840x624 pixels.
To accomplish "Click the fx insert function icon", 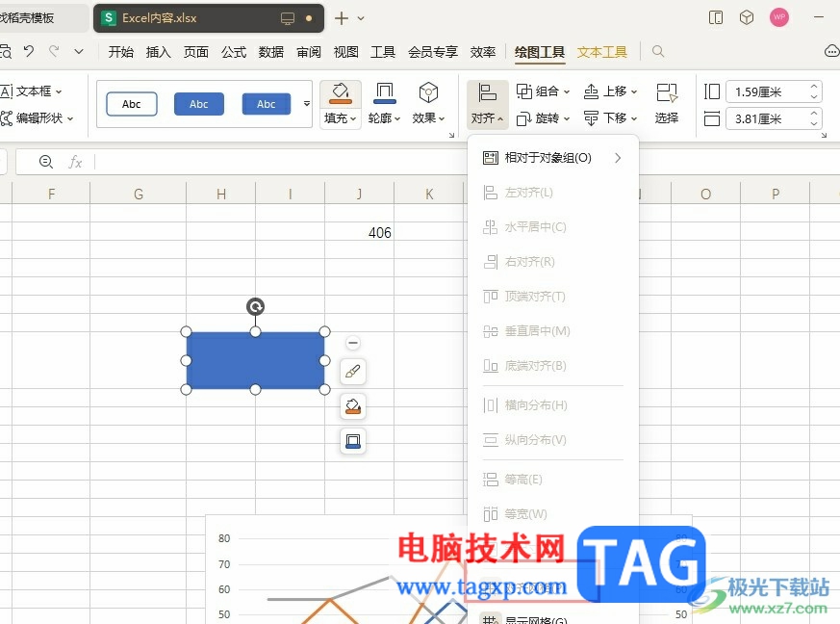I will click(x=75, y=162).
